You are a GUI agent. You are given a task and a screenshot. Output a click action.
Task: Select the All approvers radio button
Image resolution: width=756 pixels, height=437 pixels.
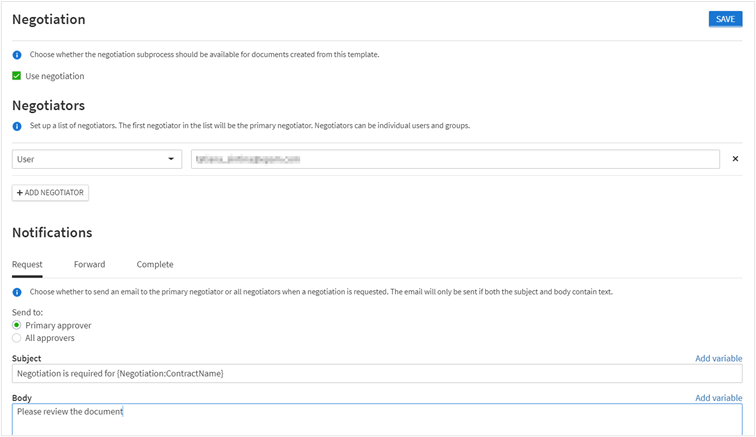[17, 338]
